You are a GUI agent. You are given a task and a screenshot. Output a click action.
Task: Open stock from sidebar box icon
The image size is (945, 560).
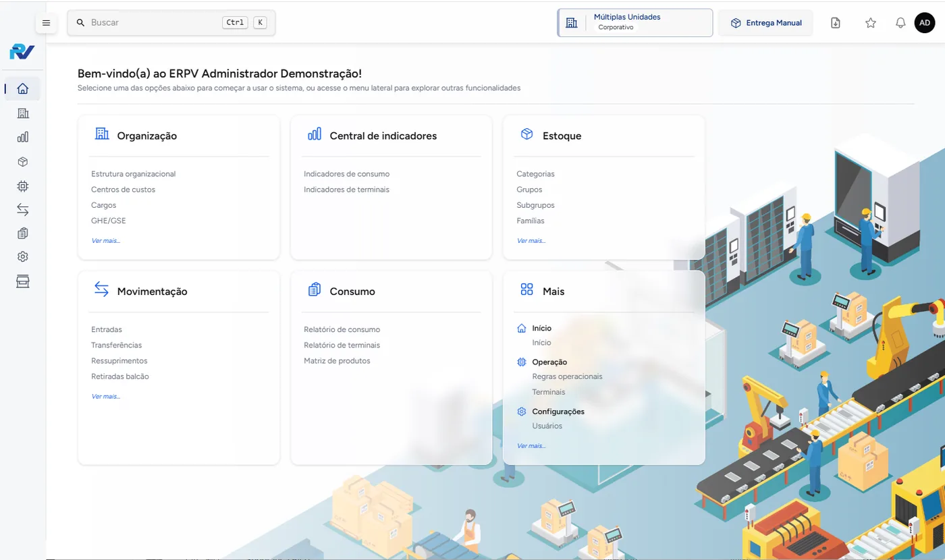click(23, 162)
